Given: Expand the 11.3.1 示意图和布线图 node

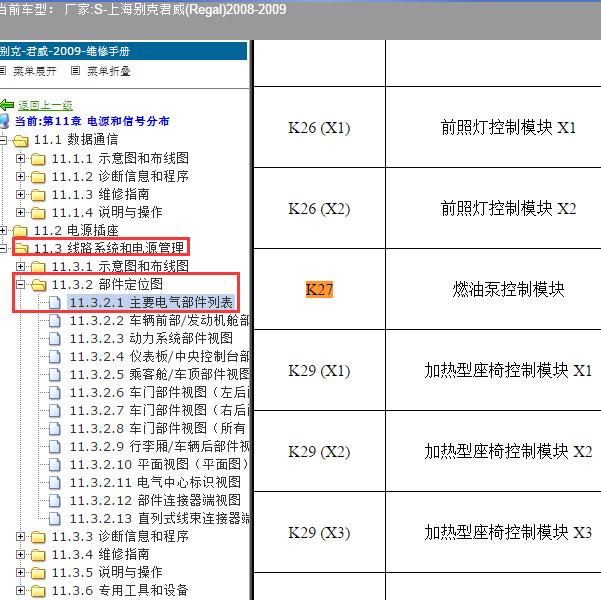Looking at the screenshot, I should tap(20, 266).
